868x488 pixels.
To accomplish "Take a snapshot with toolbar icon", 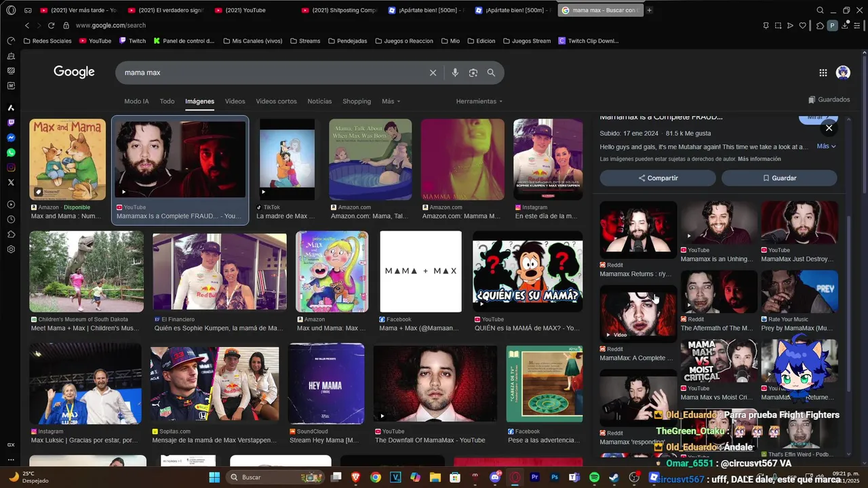I will [778, 25].
